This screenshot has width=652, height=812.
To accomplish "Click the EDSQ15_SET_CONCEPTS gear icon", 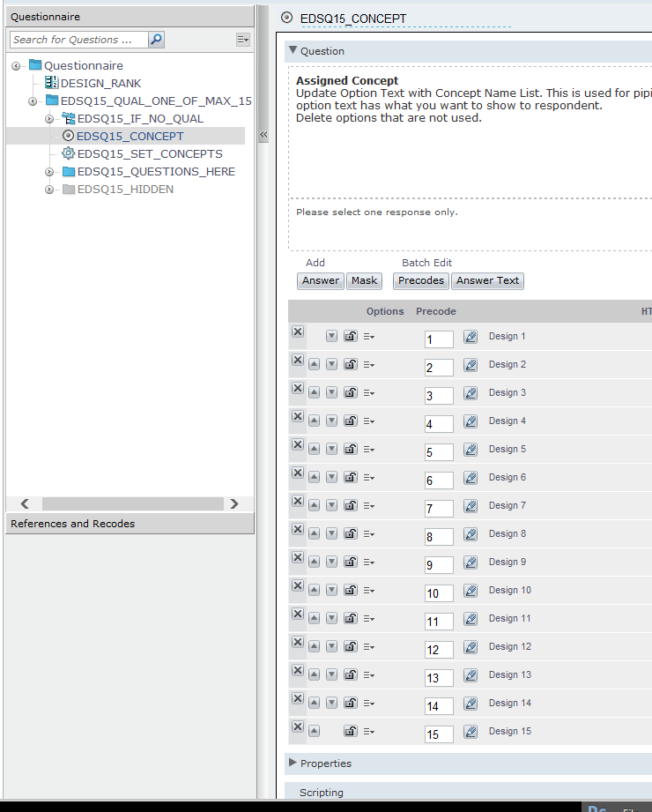I will [69, 153].
